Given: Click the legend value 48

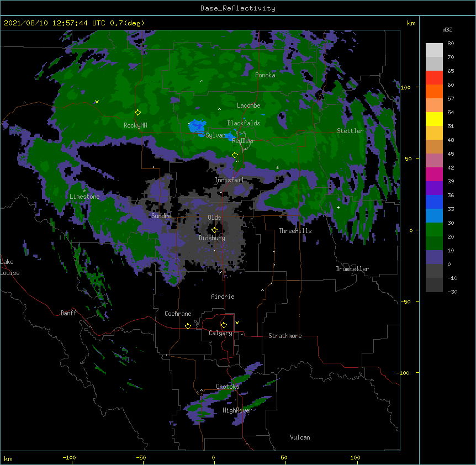Looking at the screenshot, I should 451,140.
